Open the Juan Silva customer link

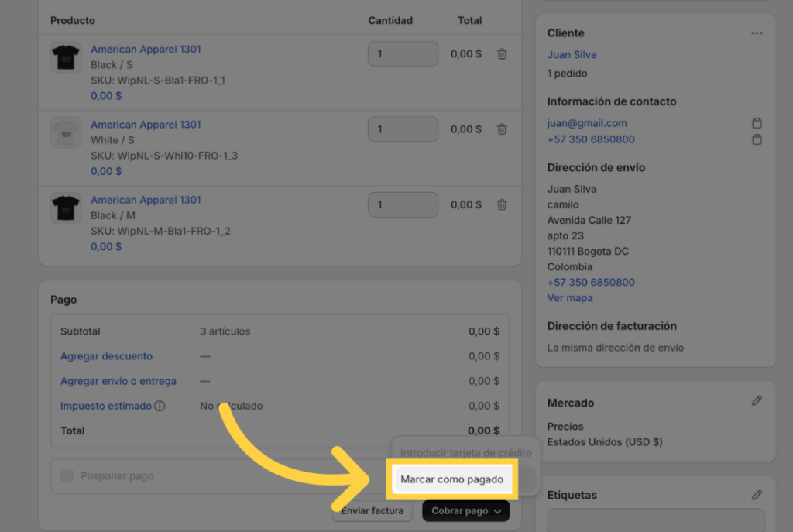click(572, 55)
